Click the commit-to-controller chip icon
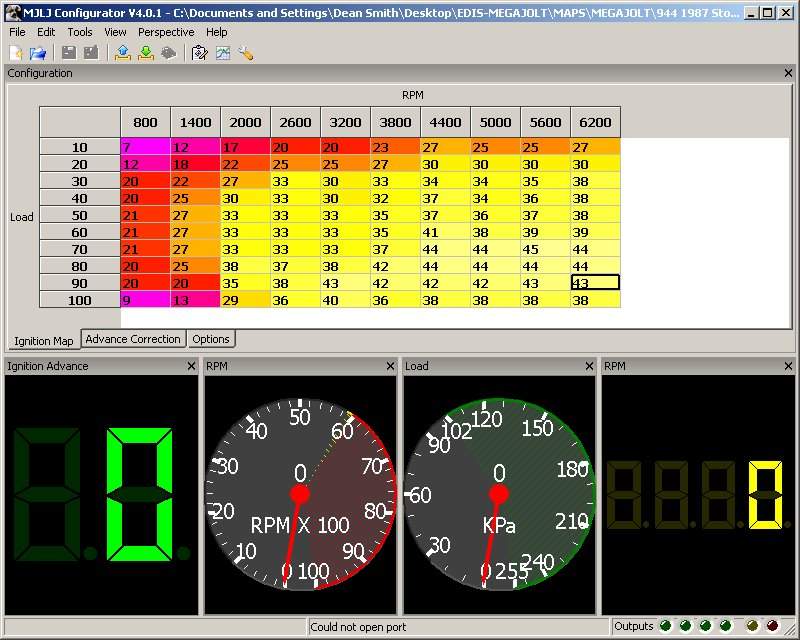The width and height of the screenshot is (800, 640). point(169,52)
